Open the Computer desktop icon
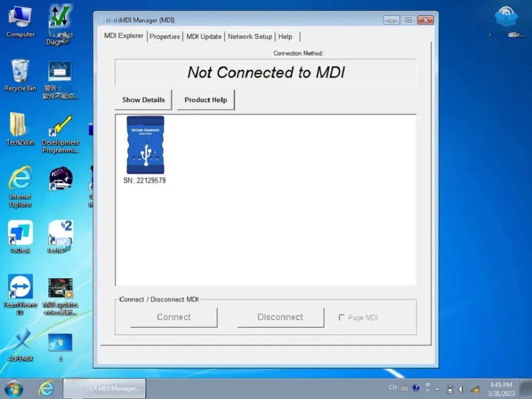 (x=20, y=21)
